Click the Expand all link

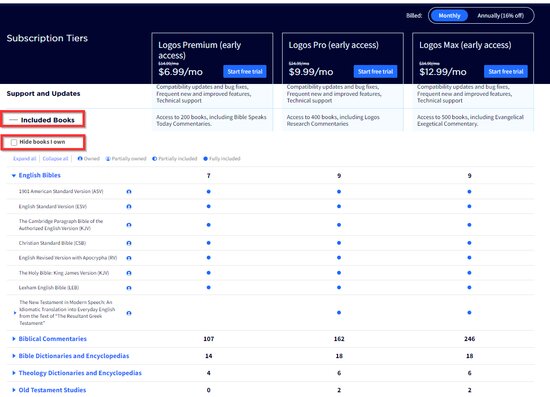[x=25, y=159]
